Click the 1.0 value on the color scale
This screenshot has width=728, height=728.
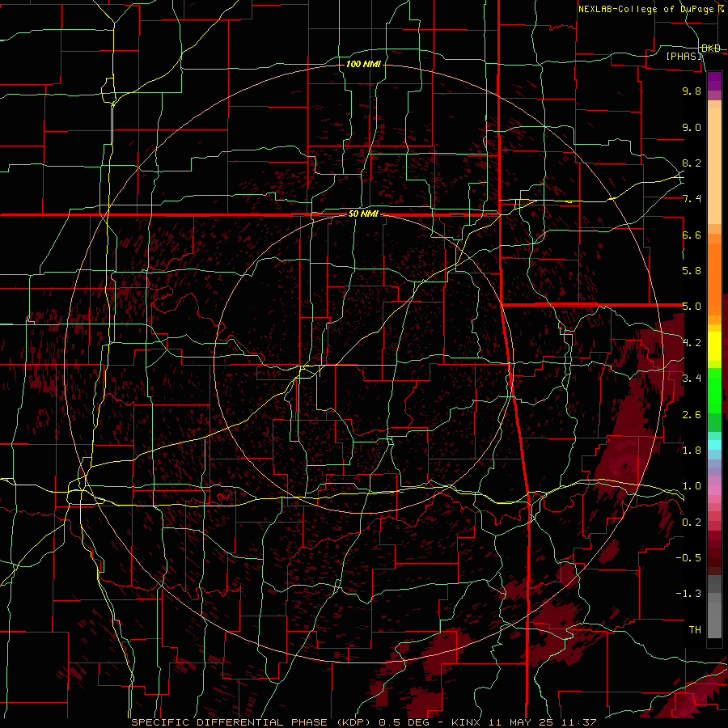point(692,486)
